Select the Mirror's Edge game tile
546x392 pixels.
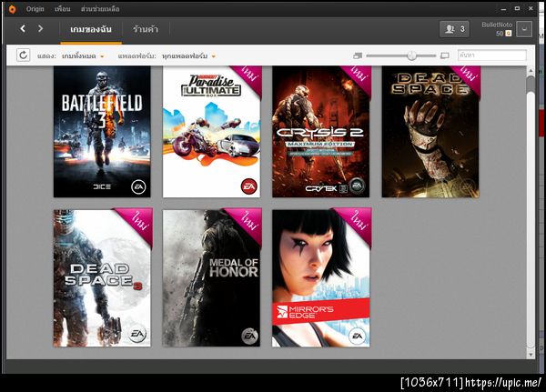[x=320, y=278]
